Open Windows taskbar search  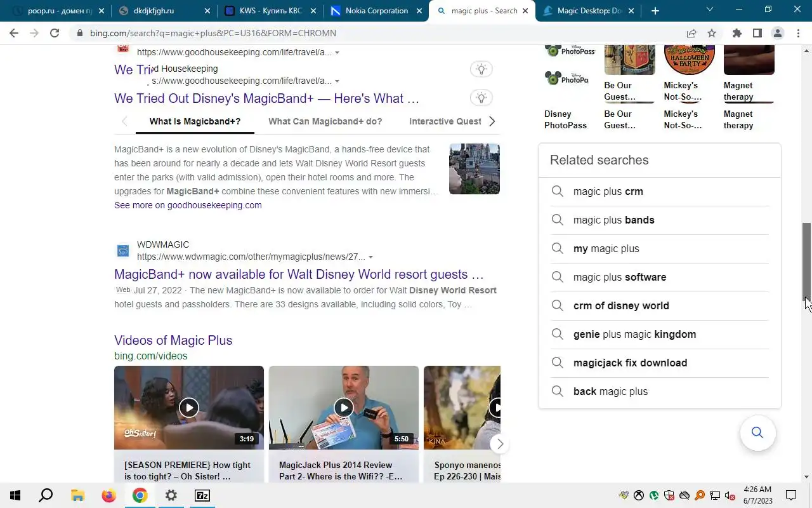[46, 495]
